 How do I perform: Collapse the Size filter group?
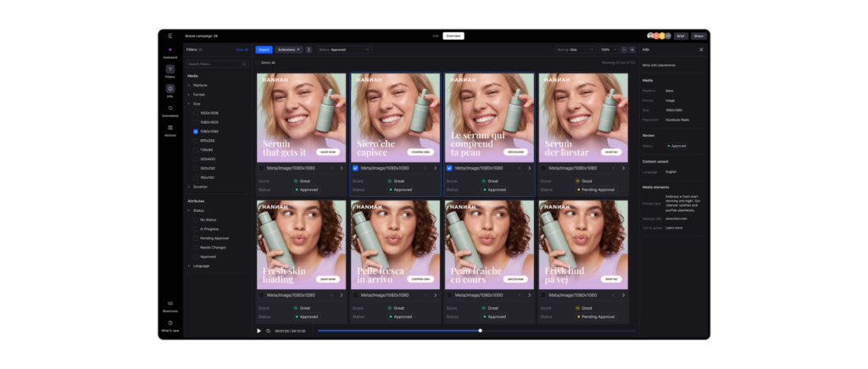click(189, 103)
